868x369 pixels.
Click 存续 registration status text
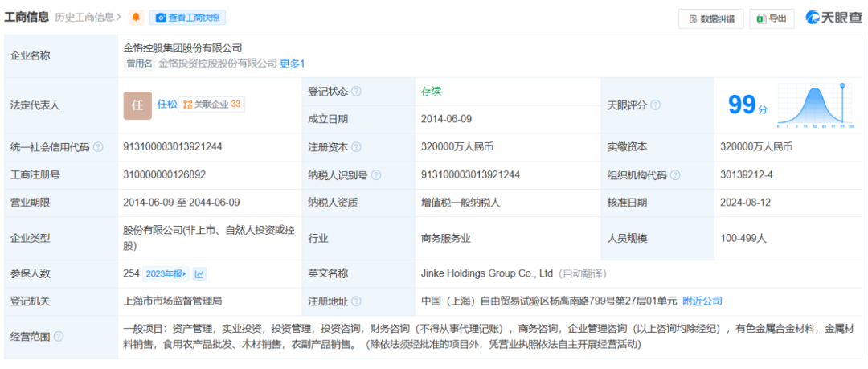pyautogui.click(x=432, y=91)
